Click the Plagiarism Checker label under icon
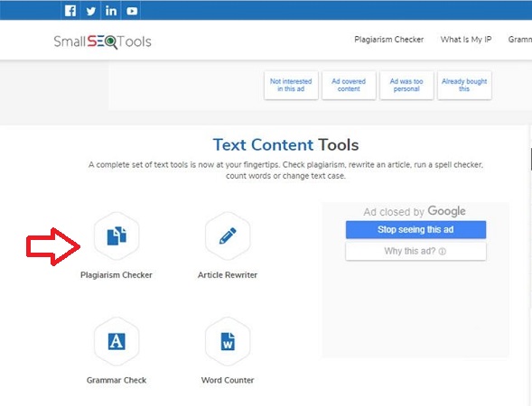Screen dimensions: 532x406 tap(117, 275)
